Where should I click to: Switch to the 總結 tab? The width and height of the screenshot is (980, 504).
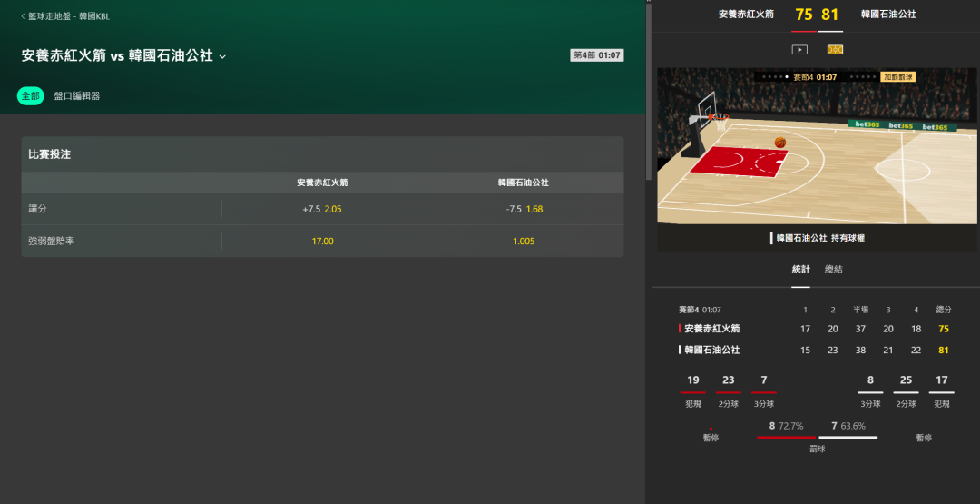833,270
